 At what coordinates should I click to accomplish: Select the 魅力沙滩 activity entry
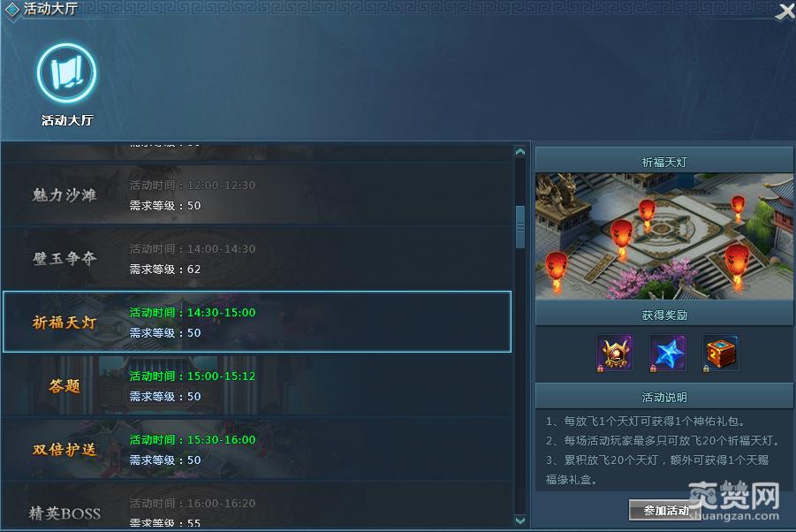[x=257, y=195]
